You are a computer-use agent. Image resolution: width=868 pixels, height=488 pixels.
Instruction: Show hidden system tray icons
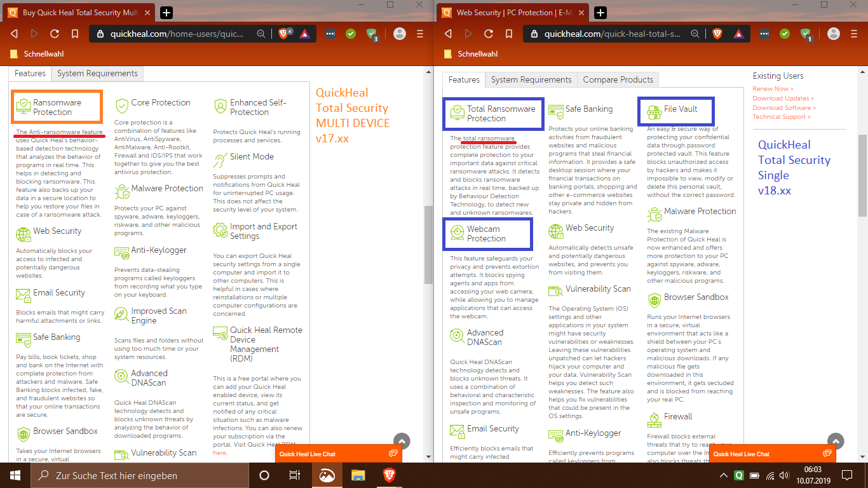pos(724,475)
